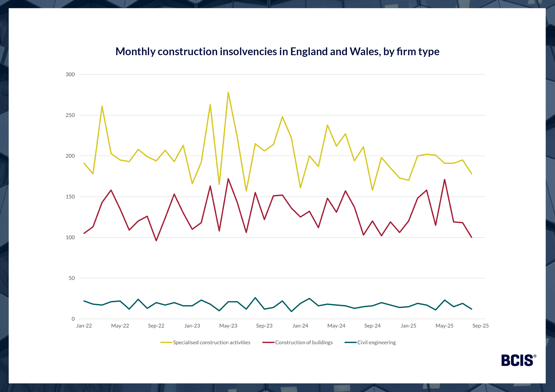Click the Sep-24 x-axis label
The width and height of the screenshot is (555, 392).
372,326
